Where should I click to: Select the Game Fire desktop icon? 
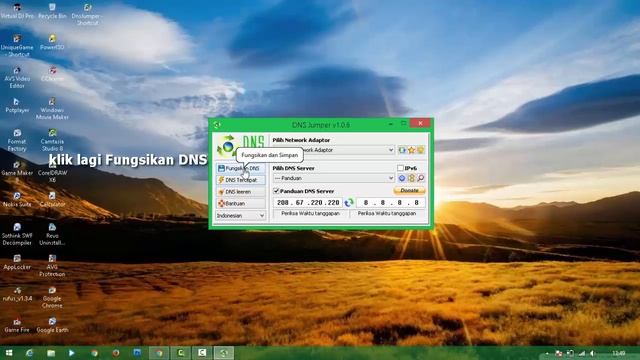[17, 325]
